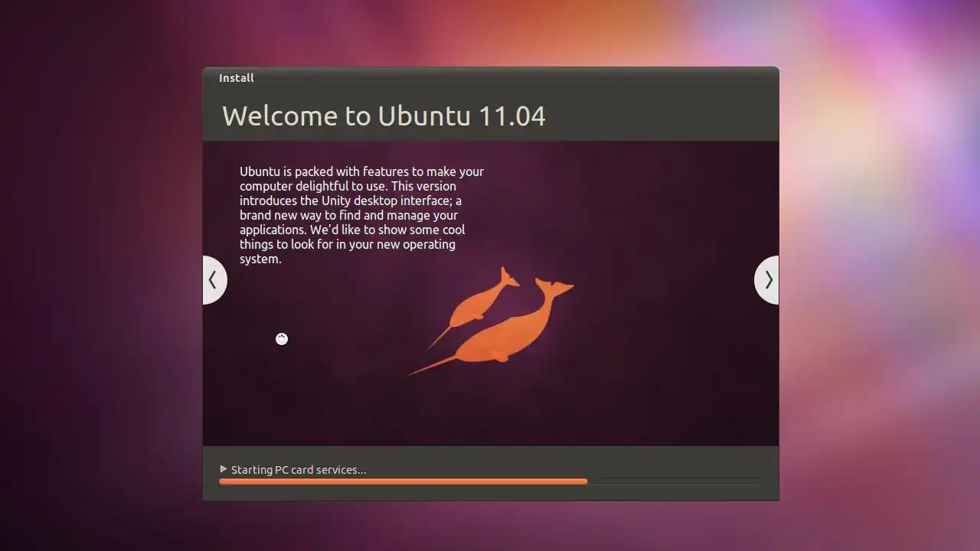
Task: Expand install details triangle beside Starting PC card services
Action: (x=224, y=469)
